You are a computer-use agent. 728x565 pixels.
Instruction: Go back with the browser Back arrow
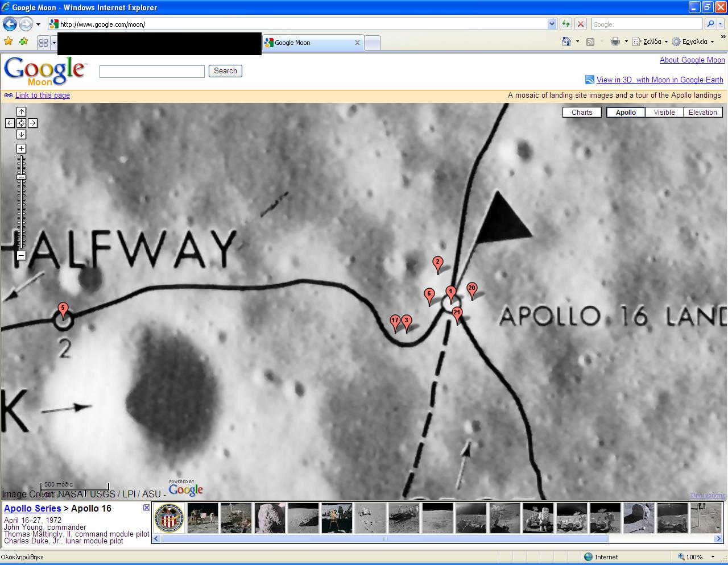point(10,24)
